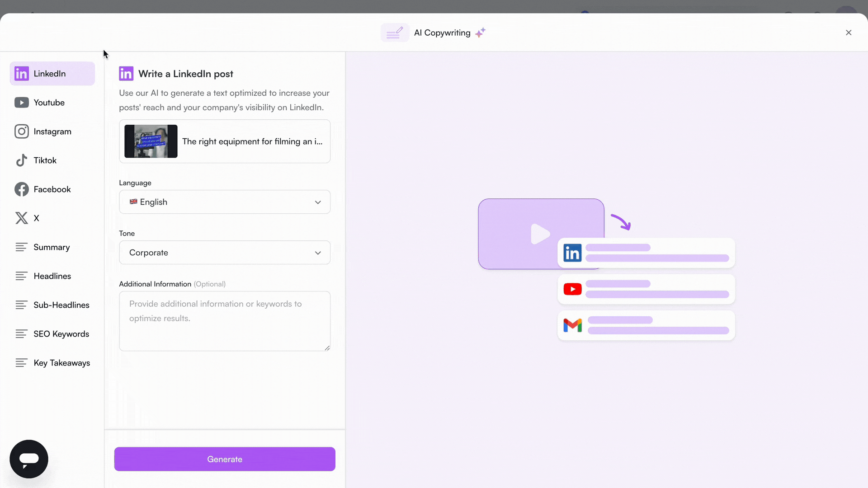This screenshot has height=488, width=868.
Task: Switch to the Youtube tab
Action: pyautogui.click(x=52, y=103)
